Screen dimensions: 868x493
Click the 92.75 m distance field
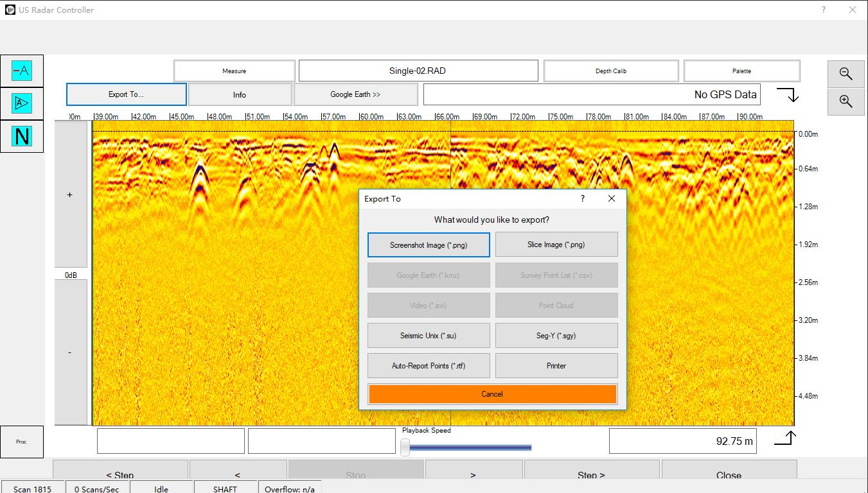(682, 441)
